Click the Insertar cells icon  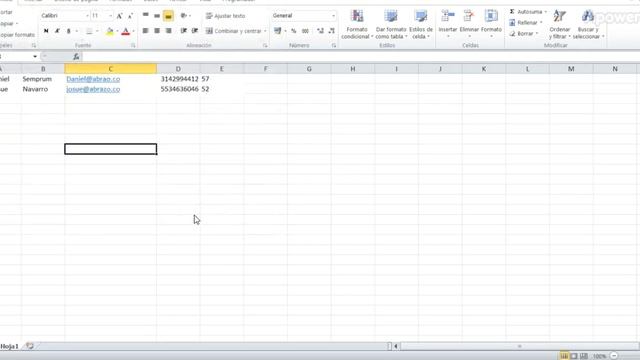(x=448, y=16)
